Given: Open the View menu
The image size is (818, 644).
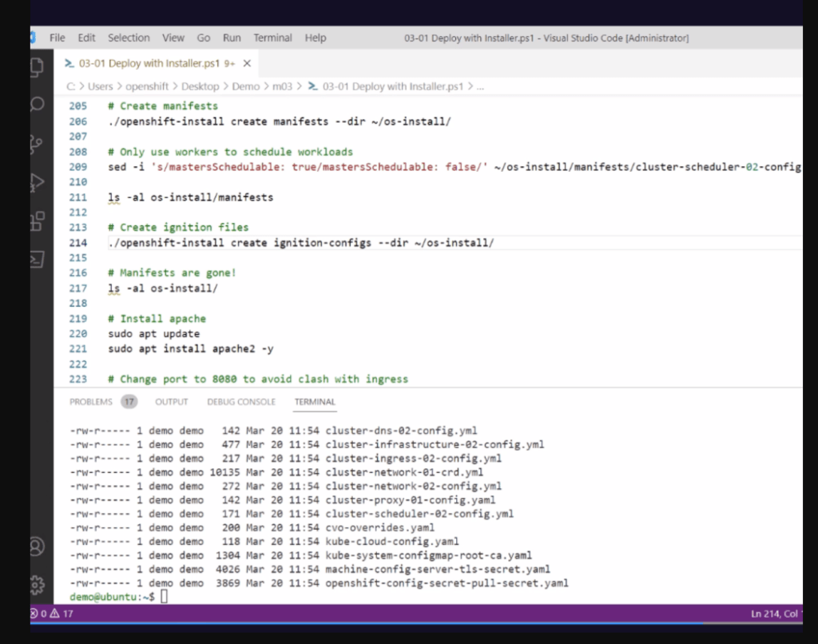Looking at the screenshot, I should (173, 38).
